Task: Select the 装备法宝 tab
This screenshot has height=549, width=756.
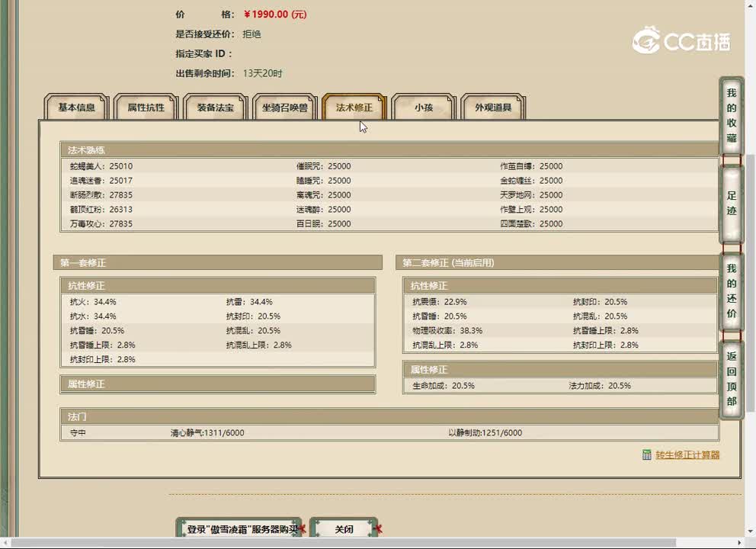Action: click(x=216, y=108)
